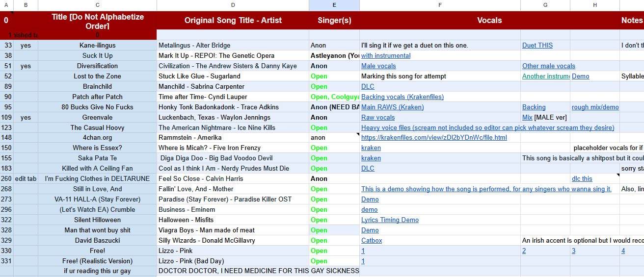Click the 'Vocals' header cell
This screenshot has height=277, width=644.
pyautogui.click(x=489, y=20)
